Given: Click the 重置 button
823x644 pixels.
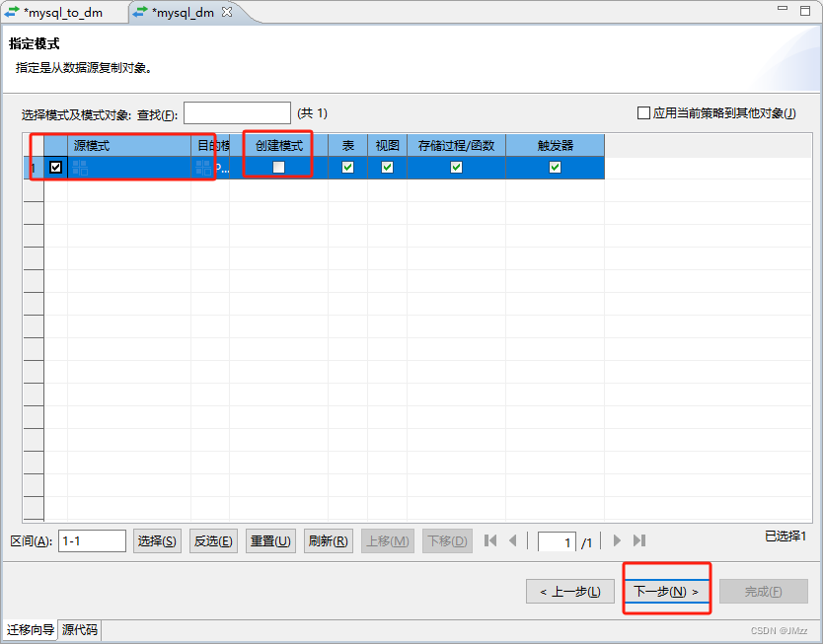Looking at the screenshot, I should pos(270,540).
